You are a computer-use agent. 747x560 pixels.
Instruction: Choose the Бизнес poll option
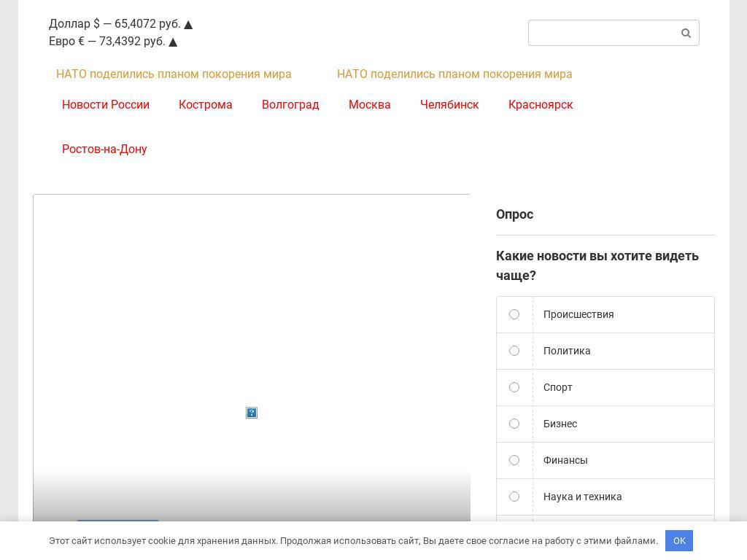coord(514,424)
